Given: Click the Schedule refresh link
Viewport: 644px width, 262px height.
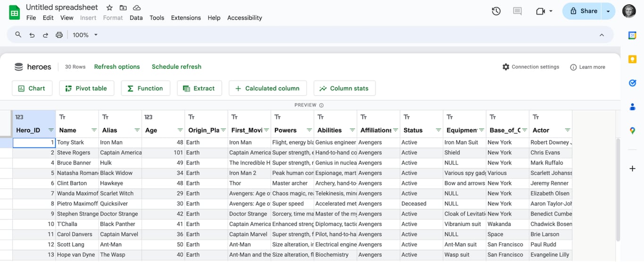Looking at the screenshot, I should click(x=176, y=67).
